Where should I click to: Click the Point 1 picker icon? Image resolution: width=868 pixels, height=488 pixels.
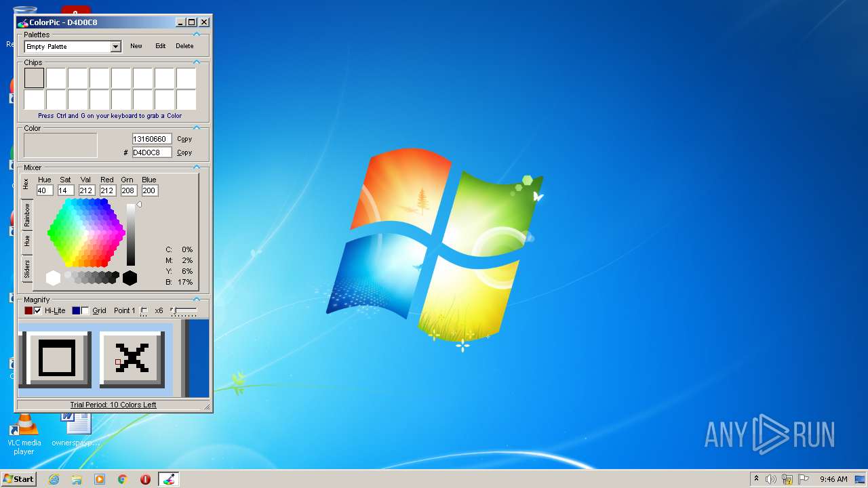point(144,311)
